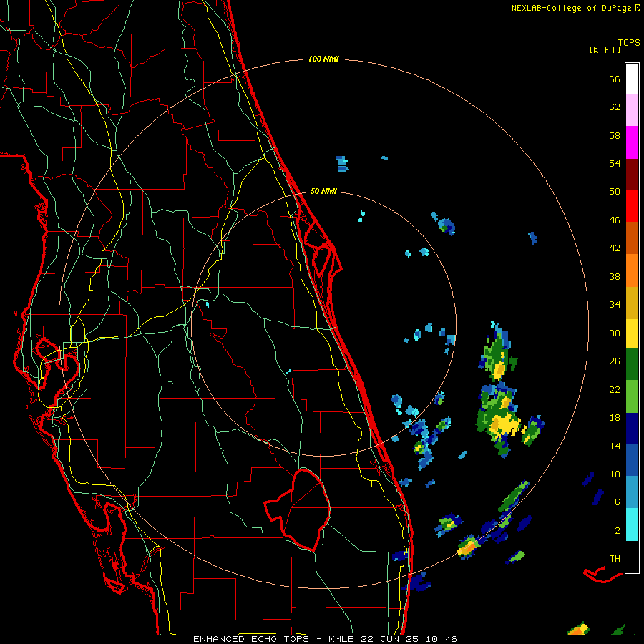Click the navy blue legend swatch
The width and height of the screenshot is (644, 644).
click(632, 429)
